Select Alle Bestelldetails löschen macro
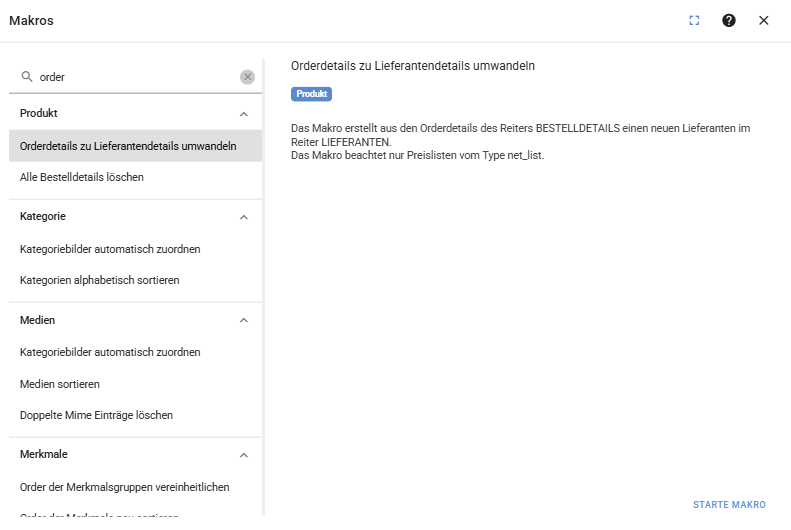 82,177
